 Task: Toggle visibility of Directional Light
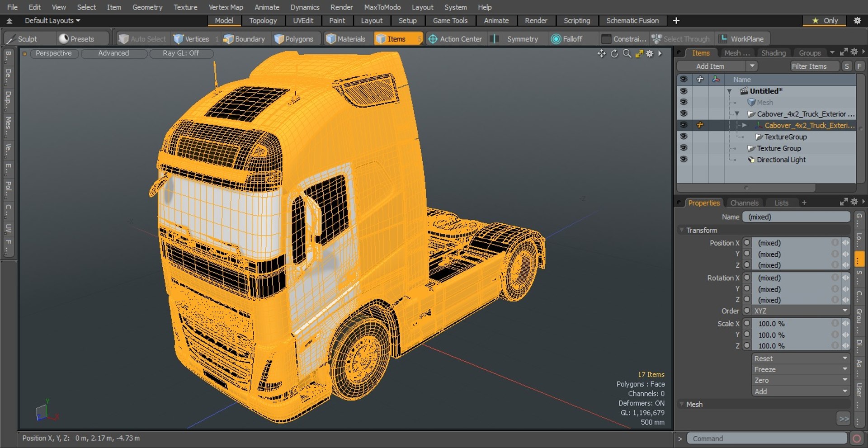[684, 160]
